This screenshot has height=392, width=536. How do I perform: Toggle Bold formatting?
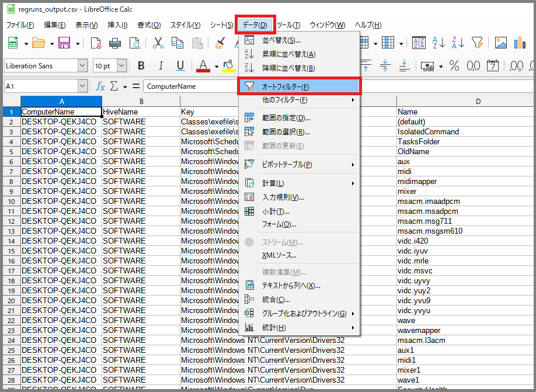(141, 65)
